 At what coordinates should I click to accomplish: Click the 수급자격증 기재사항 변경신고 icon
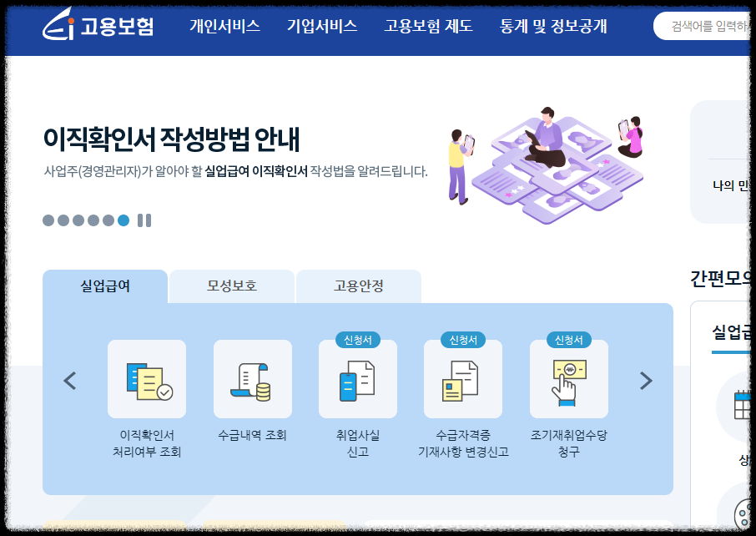[x=462, y=381]
